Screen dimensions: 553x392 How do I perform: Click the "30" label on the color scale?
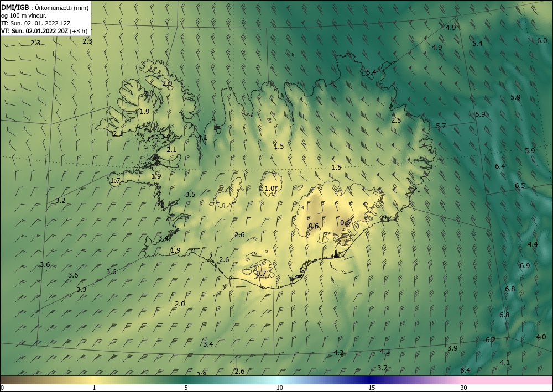point(464,388)
